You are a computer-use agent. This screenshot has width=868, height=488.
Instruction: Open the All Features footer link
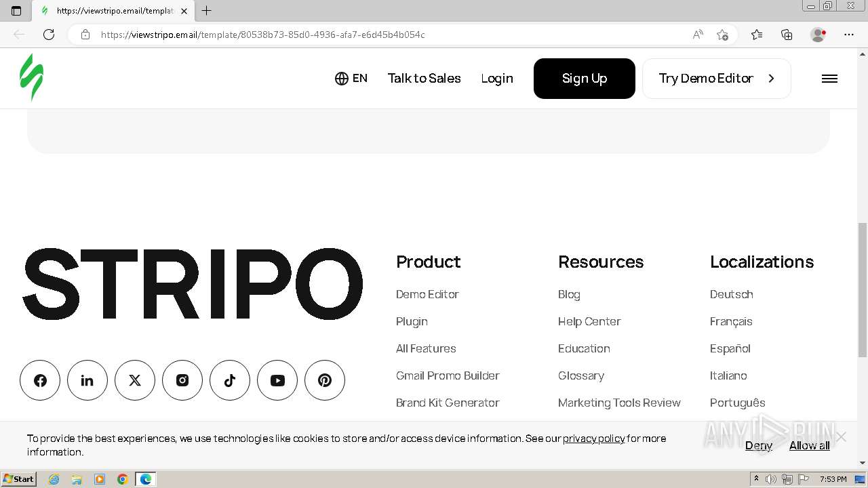click(x=426, y=348)
